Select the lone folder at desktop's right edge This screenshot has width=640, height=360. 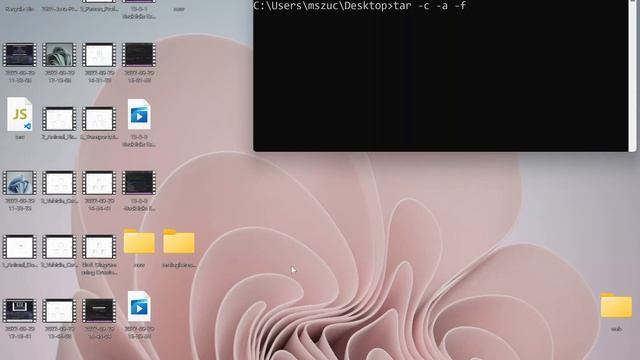click(616, 305)
